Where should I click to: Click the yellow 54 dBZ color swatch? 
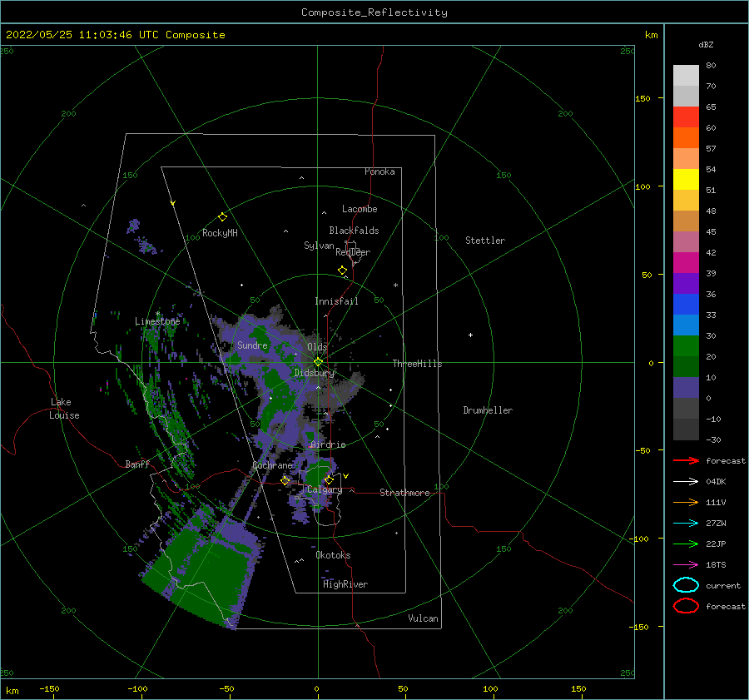coord(686,179)
